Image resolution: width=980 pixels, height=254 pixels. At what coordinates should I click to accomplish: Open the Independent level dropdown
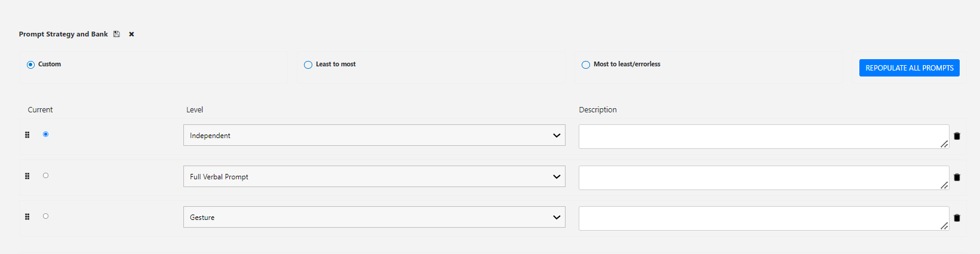pyautogui.click(x=374, y=136)
